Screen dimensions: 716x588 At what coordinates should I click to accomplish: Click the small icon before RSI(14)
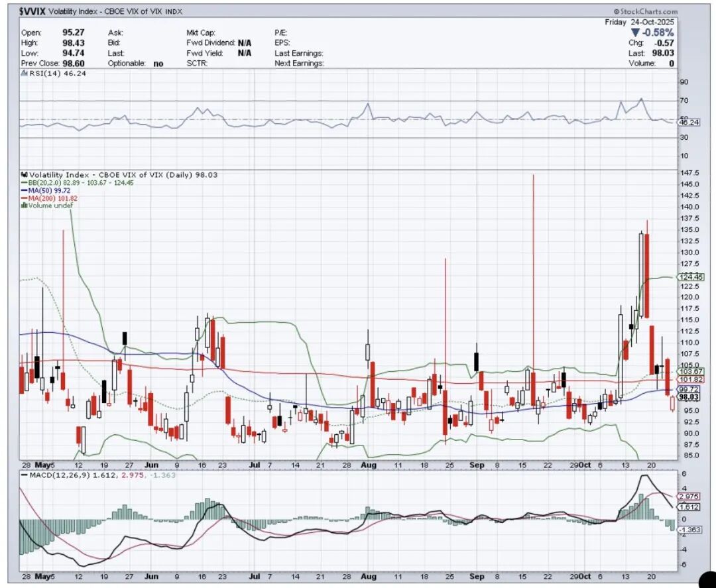(25, 74)
